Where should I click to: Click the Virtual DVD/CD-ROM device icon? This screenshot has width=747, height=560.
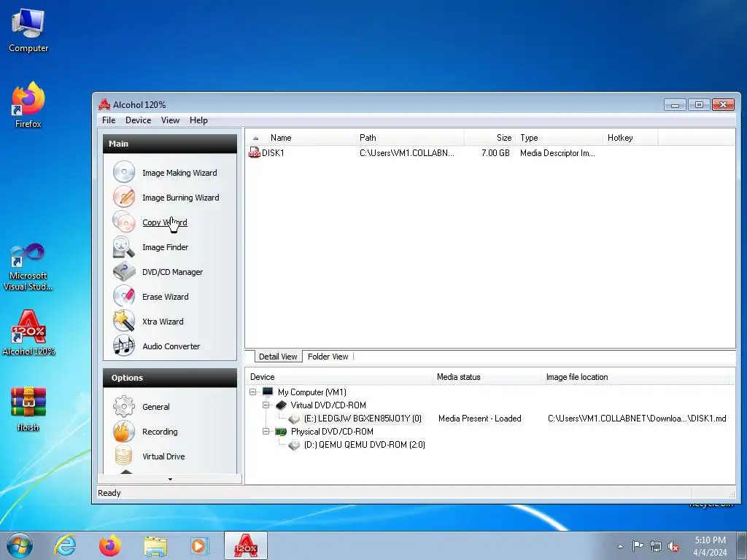(x=281, y=405)
